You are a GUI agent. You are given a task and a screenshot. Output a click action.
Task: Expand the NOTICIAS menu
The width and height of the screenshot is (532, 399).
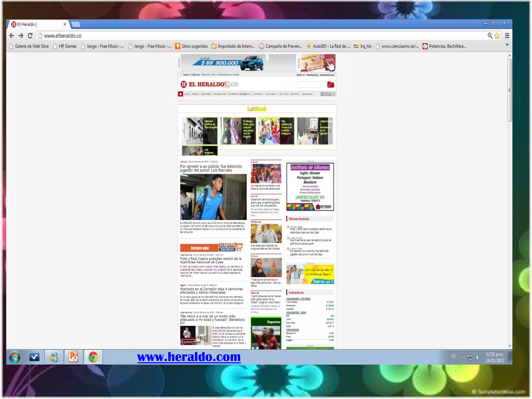[x=258, y=94]
